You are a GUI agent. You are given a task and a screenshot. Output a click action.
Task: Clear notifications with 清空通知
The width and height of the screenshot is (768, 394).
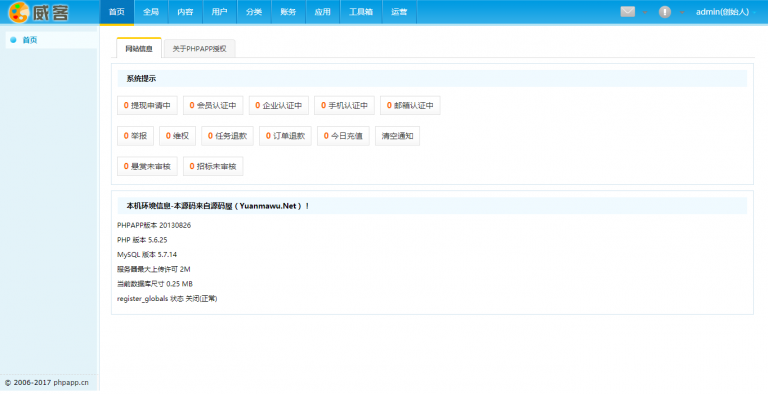(397, 136)
